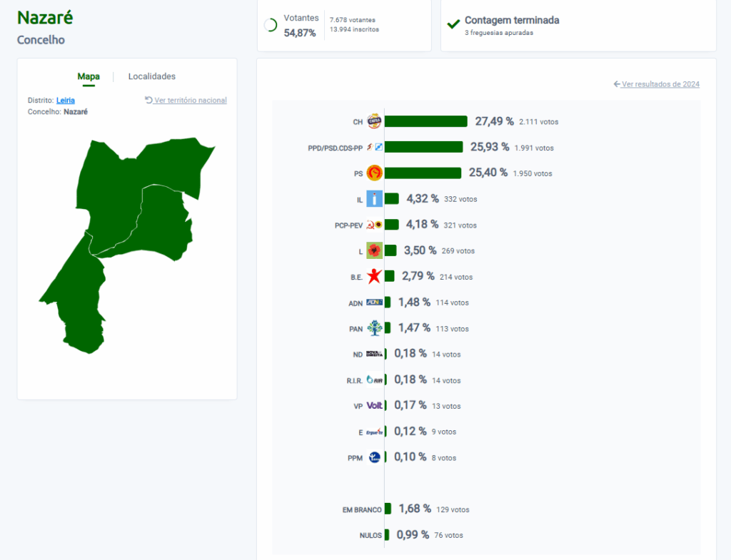Click the Volt party logo
Image resolution: width=731 pixels, height=560 pixels.
coord(374,405)
